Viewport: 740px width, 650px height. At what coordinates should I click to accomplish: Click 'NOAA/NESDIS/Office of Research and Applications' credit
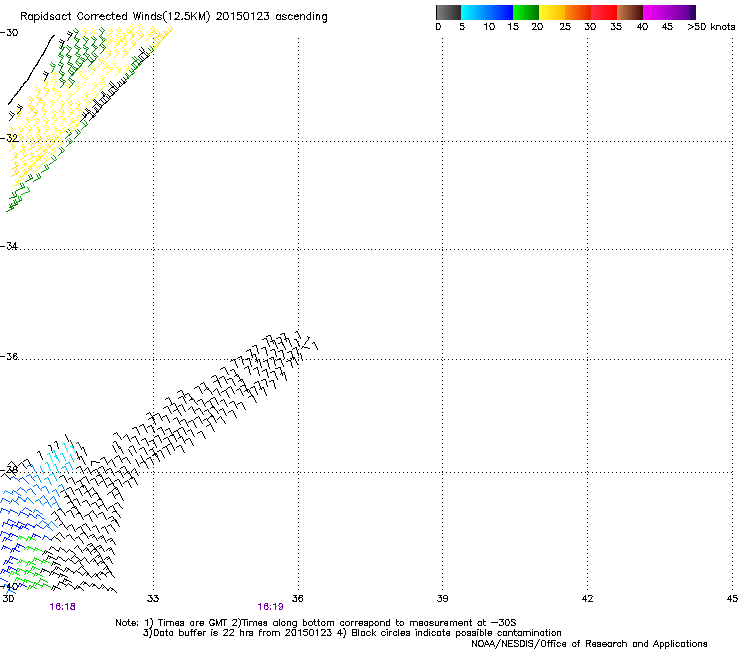coord(589,644)
